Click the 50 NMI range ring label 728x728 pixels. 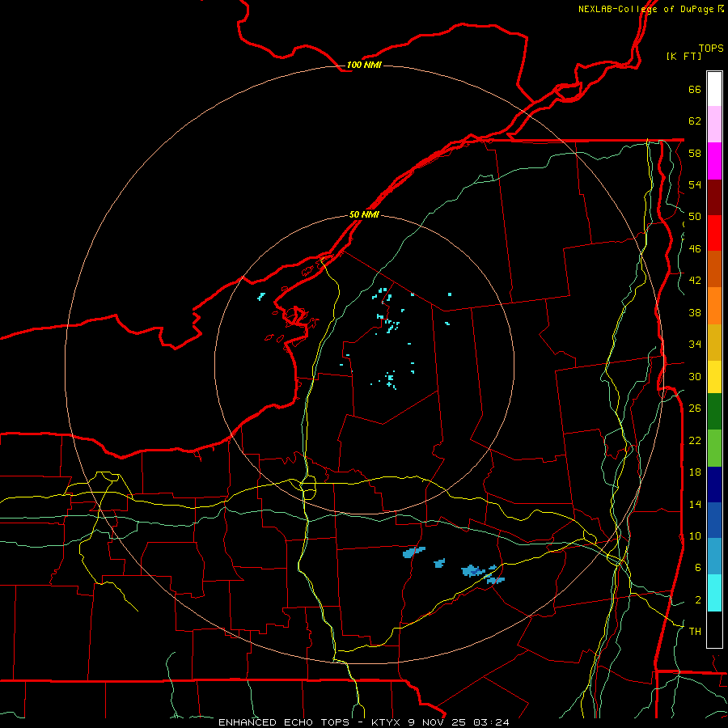tap(364, 214)
